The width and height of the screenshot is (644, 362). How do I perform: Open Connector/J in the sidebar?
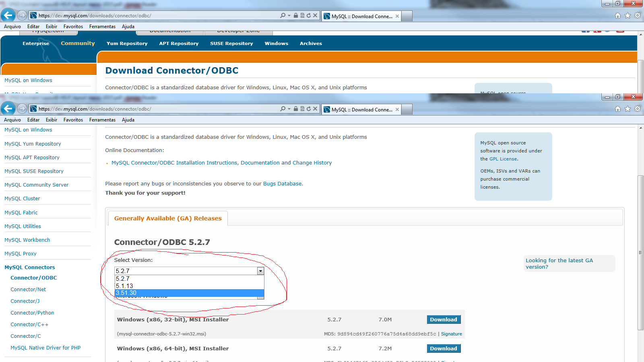25,301
